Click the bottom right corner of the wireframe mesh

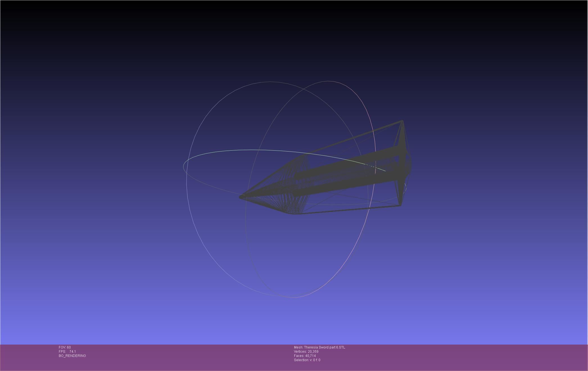click(400, 205)
